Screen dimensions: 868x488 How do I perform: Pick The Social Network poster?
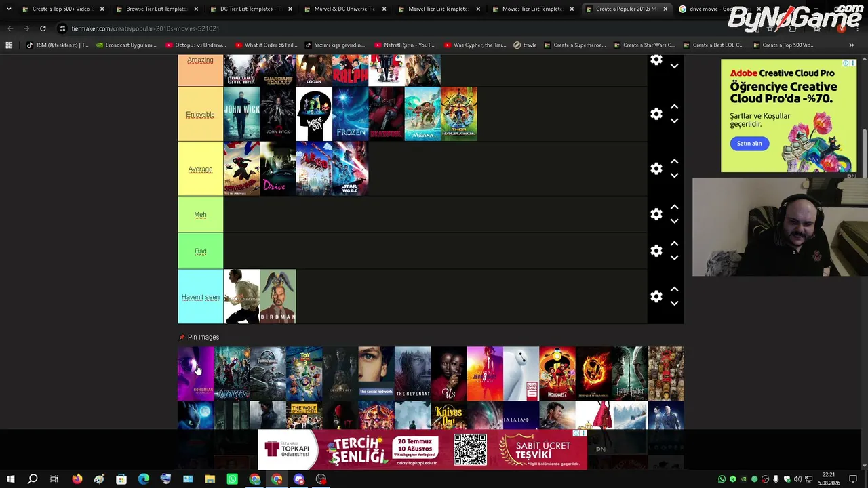click(x=376, y=373)
